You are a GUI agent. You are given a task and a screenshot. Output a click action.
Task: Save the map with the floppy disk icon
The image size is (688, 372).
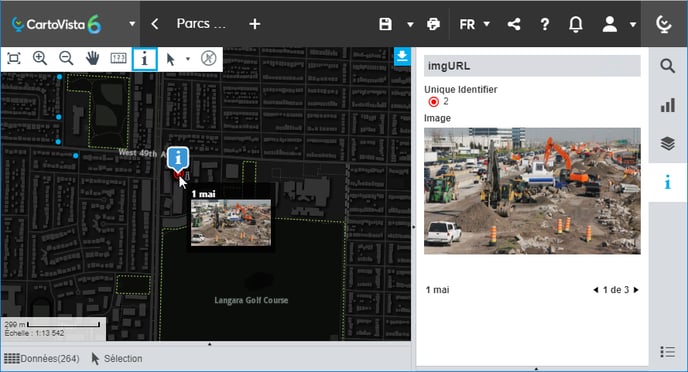point(385,24)
